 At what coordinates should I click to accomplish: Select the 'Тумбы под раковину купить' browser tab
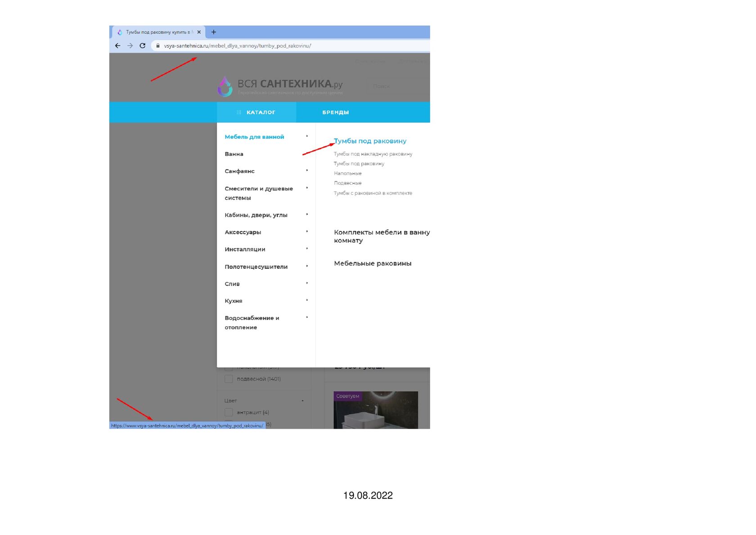[x=158, y=32]
